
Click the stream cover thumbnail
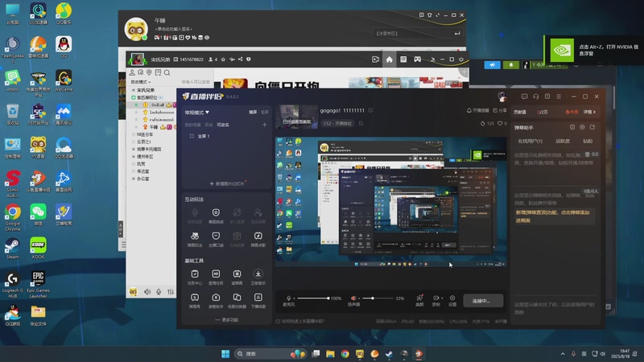pos(296,117)
